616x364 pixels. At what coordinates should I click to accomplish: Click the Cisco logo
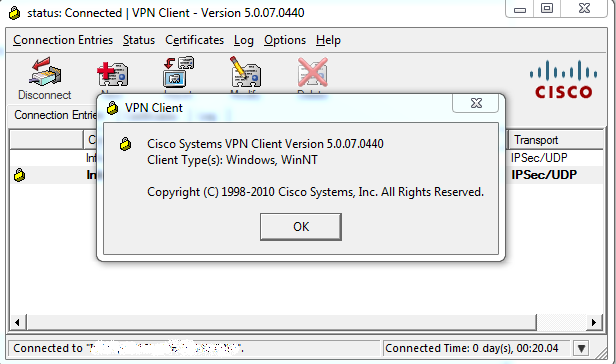(x=563, y=79)
